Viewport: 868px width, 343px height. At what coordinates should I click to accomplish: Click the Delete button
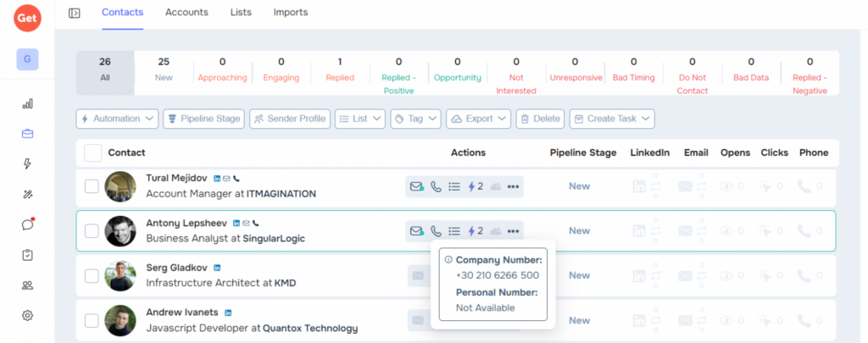coord(539,119)
